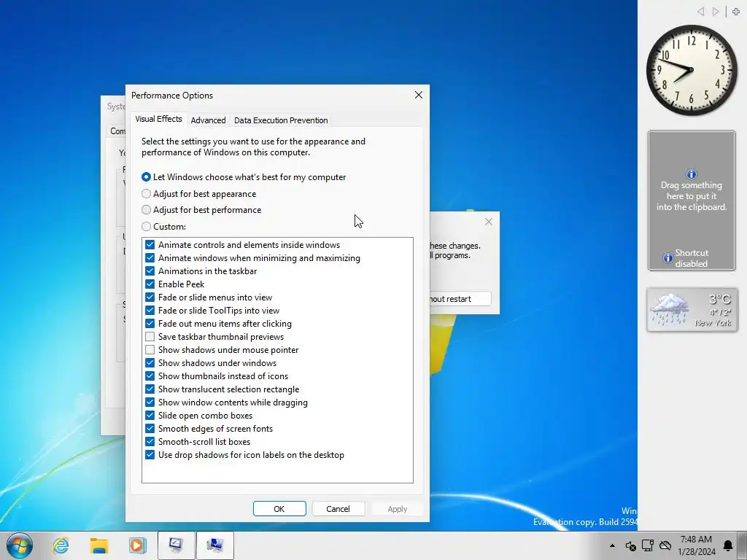Click New York in weather gadget
This screenshot has width=747, height=560.
[713, 323]
